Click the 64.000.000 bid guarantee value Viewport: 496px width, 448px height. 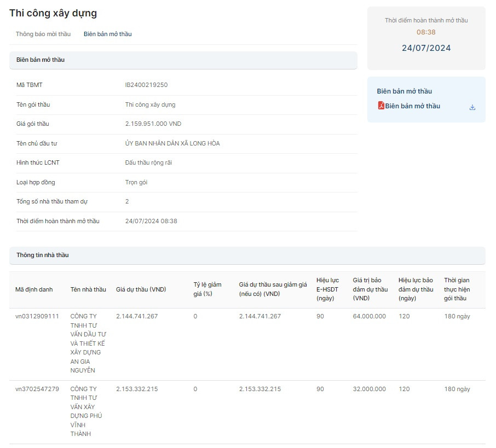click(x=369, y=316)
